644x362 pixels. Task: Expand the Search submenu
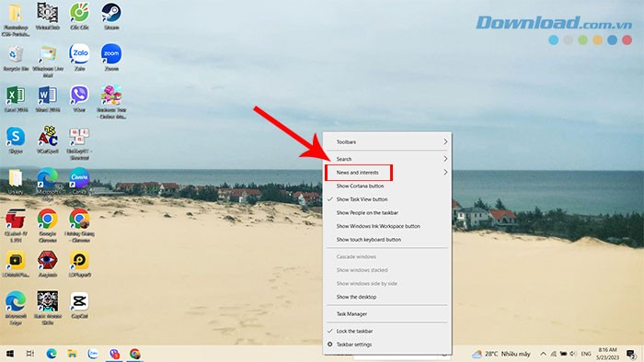click(x=387, y=159)
